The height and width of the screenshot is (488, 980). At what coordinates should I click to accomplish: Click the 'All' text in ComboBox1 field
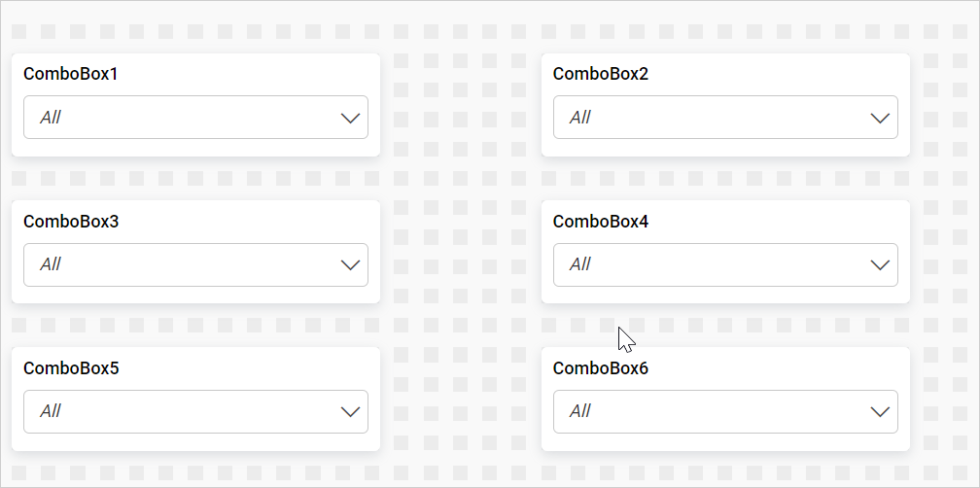[x=51, y=118]
